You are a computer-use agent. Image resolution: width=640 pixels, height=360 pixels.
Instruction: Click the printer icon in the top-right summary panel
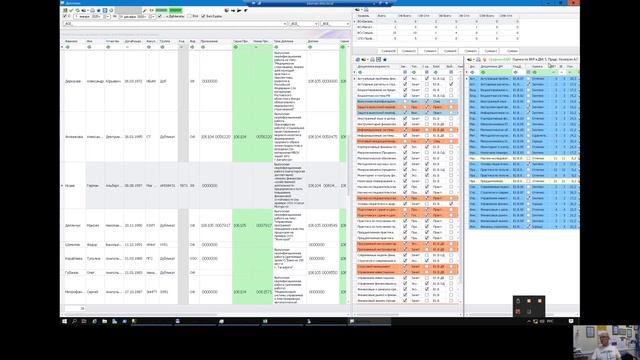(366, 10)
